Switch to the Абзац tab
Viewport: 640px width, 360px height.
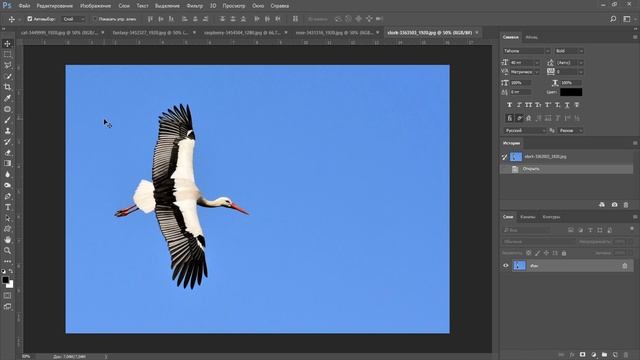(531, 37)
